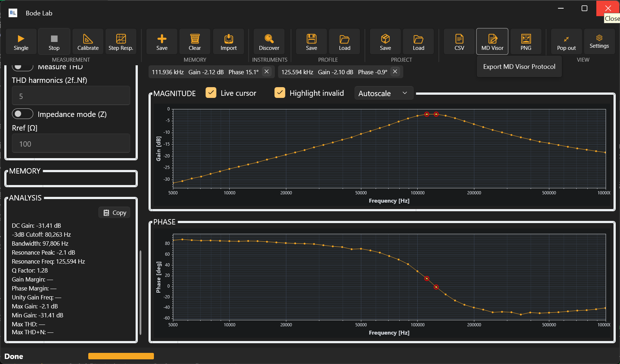
Task: Pop out the plot view
Action: [x=567, y=42]
